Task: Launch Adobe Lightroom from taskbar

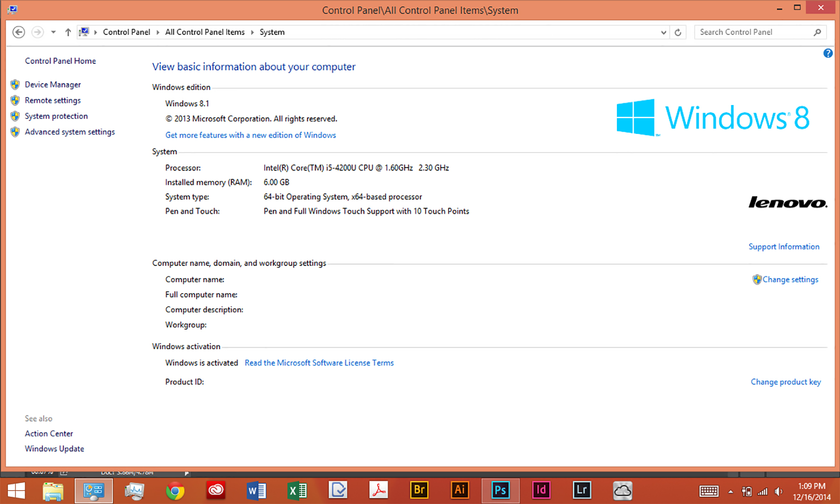Action: click(x=582, y=490)
